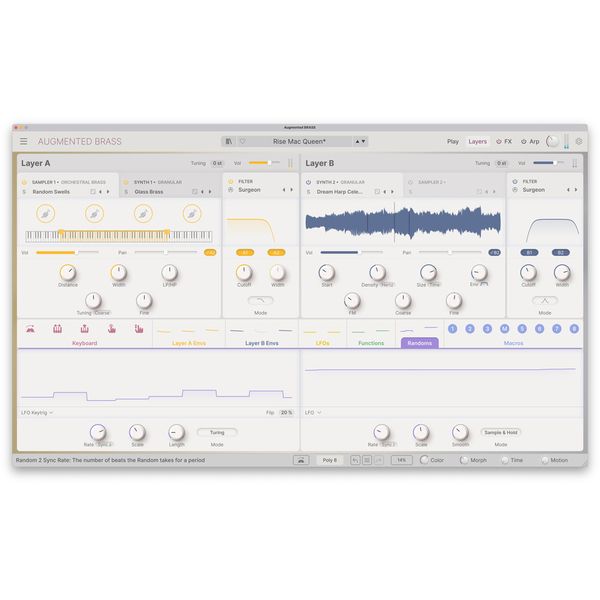
Task: Click the Flip 20 % value field
Action: (x=286, y=412)
